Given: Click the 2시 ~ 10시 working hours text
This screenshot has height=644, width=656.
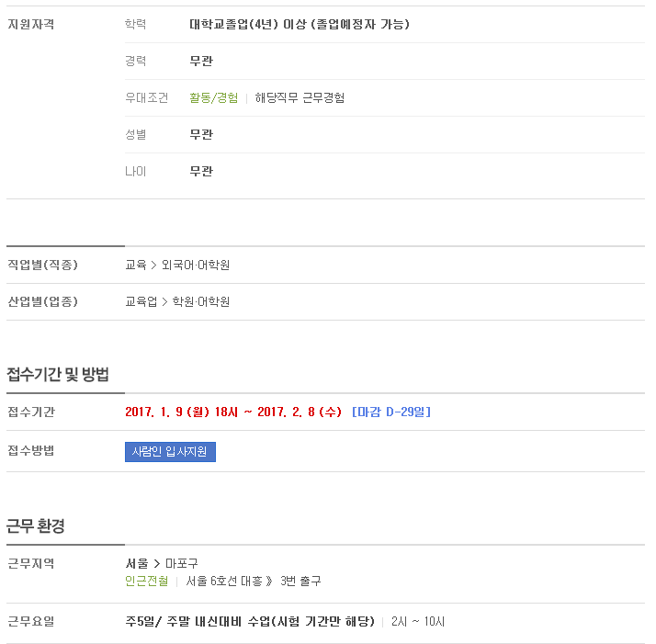Looking at the screenshot, I should (x=418, y=622).
